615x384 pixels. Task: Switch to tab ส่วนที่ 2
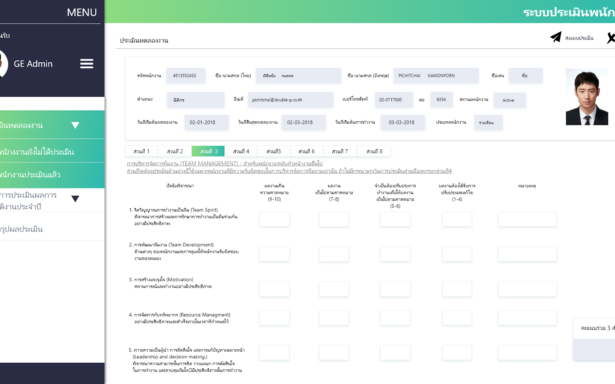[x=175, y=151]
